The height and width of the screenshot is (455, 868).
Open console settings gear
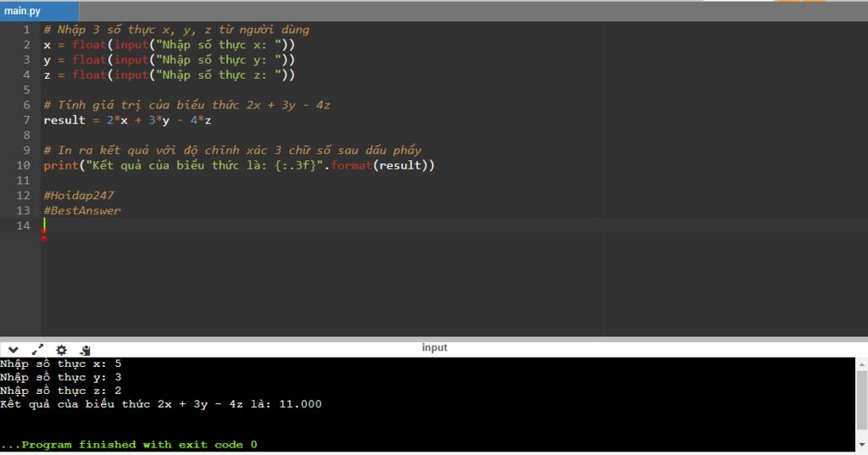point(61,350)
